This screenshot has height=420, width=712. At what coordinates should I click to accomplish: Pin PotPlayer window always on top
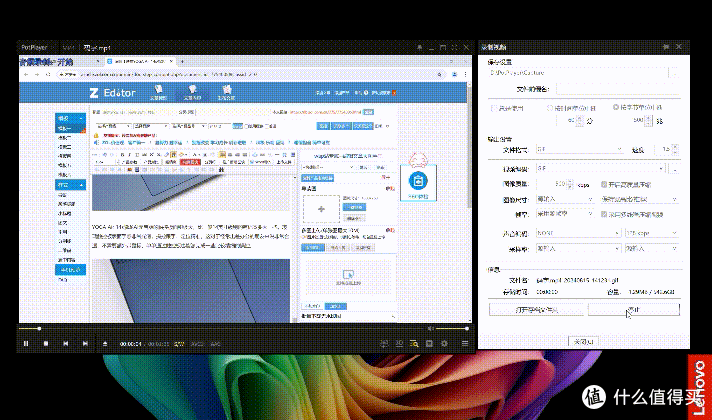point(419,47)
